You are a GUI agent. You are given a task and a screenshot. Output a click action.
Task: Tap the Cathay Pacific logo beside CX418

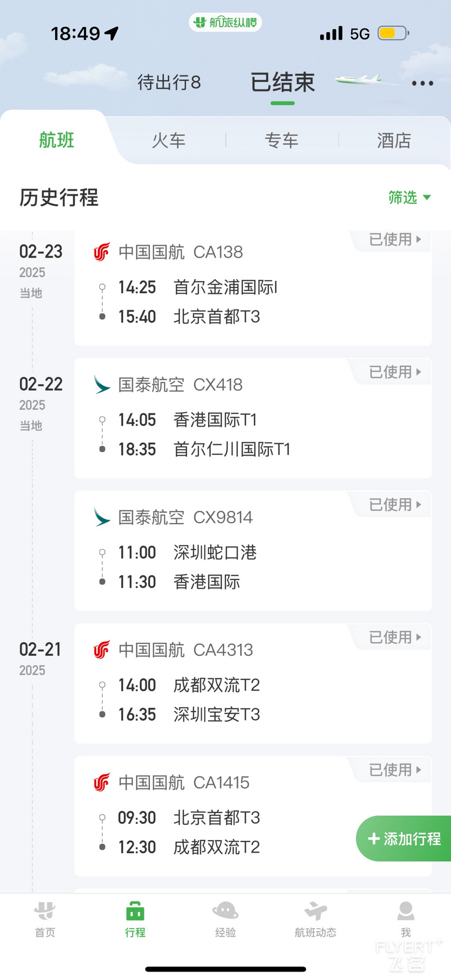click(102, 385)
